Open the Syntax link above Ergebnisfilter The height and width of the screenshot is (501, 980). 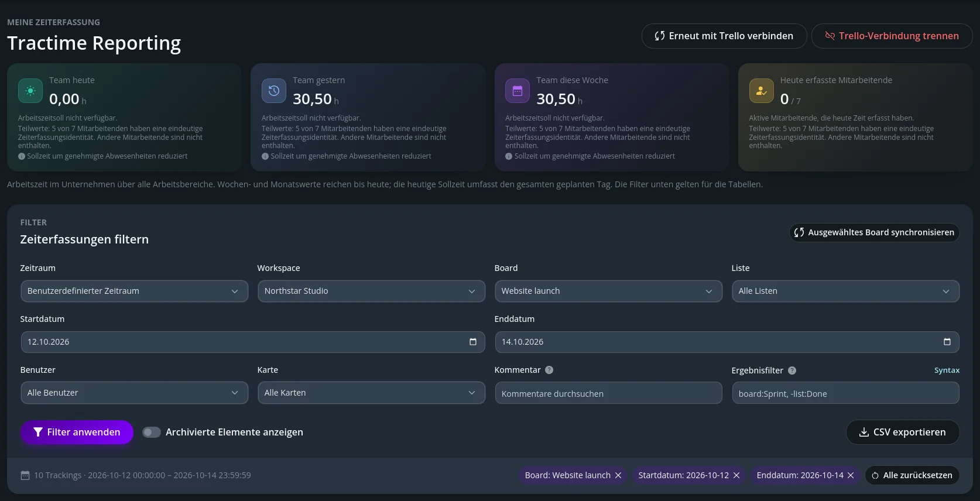pyautogui.click(x=947, y=370)
